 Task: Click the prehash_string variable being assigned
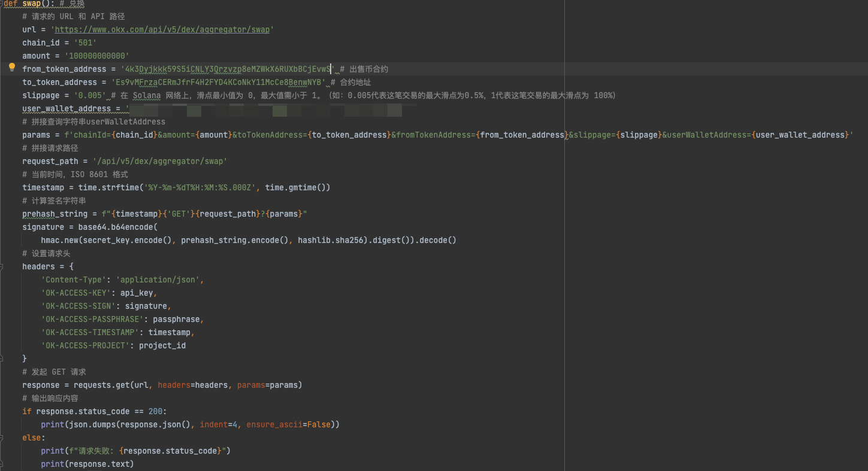55,214
